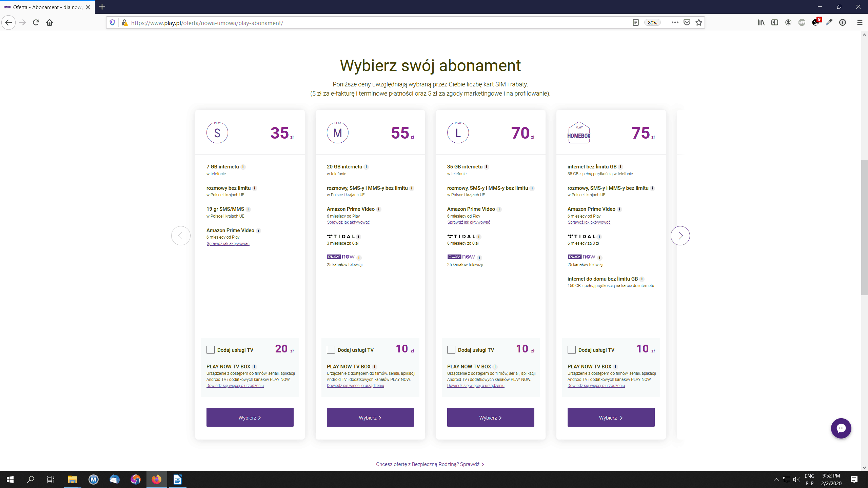868x488 pixels.
Task: Switch to the Oferta - Abonament tab
Action: [47, 7]
